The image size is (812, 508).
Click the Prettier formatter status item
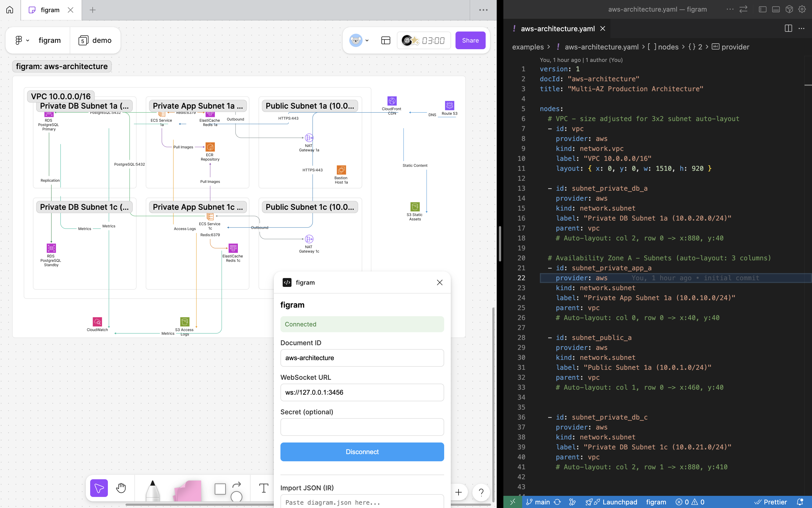[772, 502]
